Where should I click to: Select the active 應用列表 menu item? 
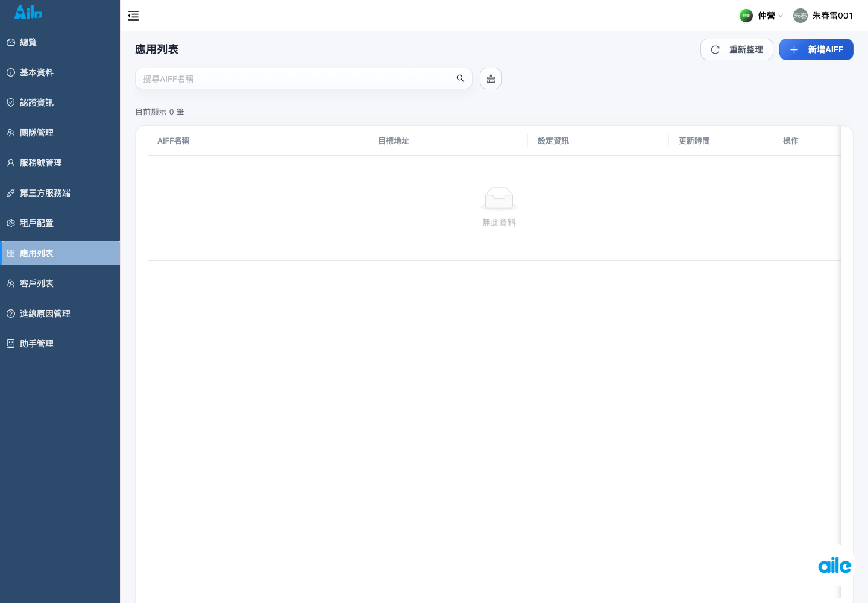(60, 253)
